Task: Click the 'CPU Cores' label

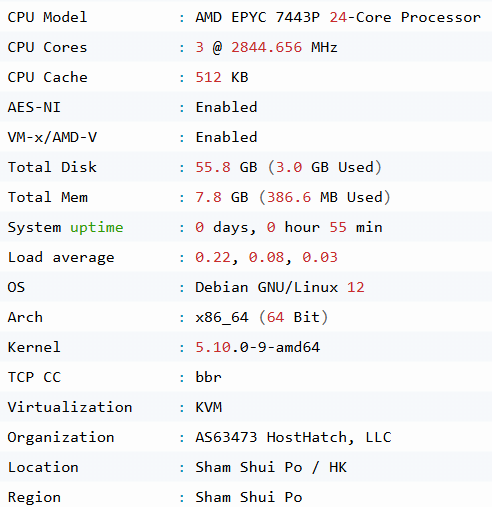Action: [47, 47]
